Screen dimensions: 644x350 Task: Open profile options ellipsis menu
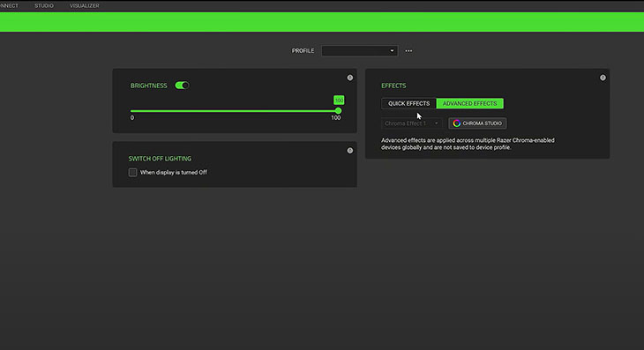click(x=408, y=51)
